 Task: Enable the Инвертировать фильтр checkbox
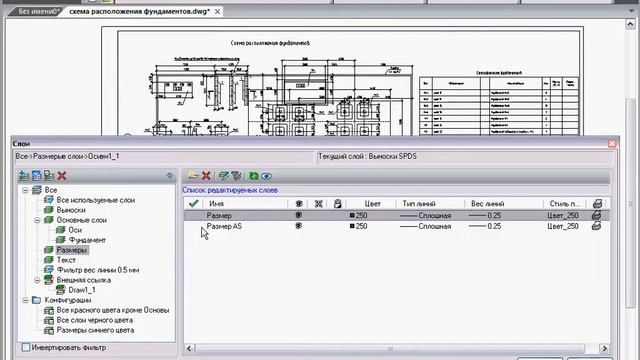[x=26, y=347]
